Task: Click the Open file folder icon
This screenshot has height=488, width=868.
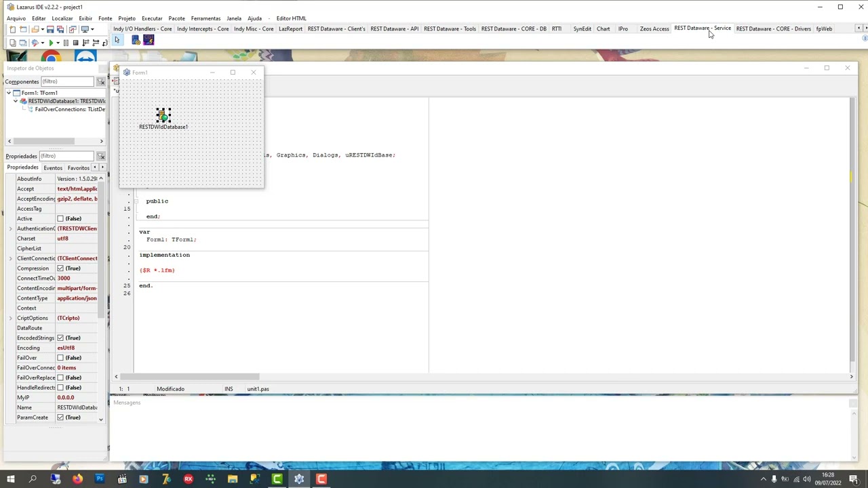Action: coord(35,30)
